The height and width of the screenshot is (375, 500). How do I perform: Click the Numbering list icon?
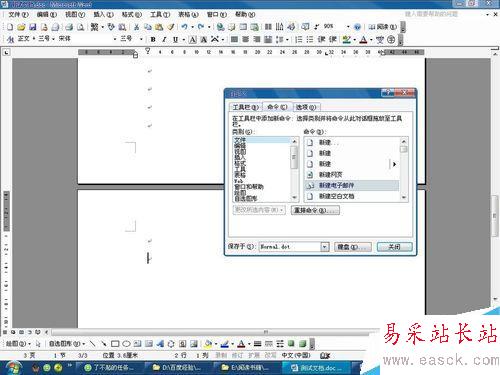coord(299,39)
